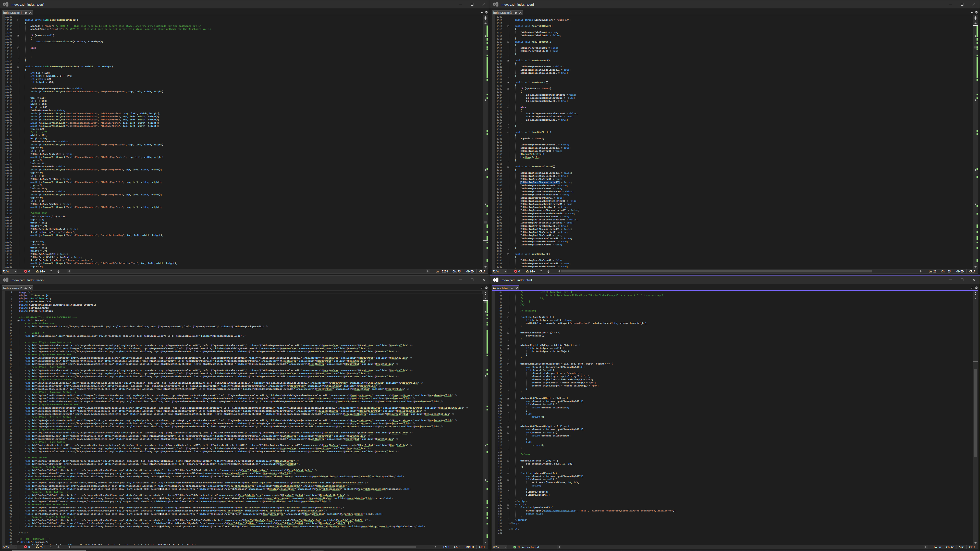Click the error count indicator in Index.razor:1 window
The image size is (980, 551).
click(27, 271)
